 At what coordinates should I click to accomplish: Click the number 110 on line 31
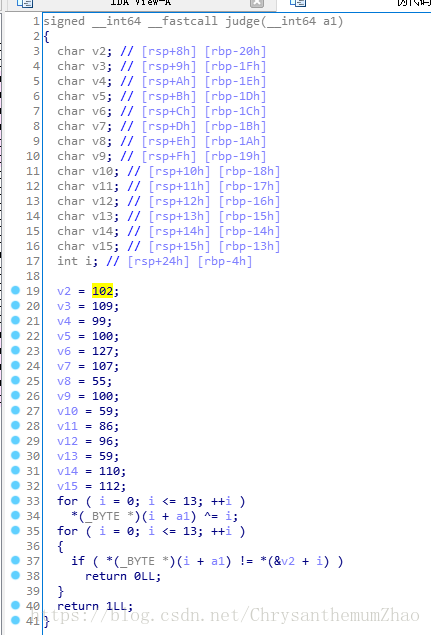click(109, 471)
